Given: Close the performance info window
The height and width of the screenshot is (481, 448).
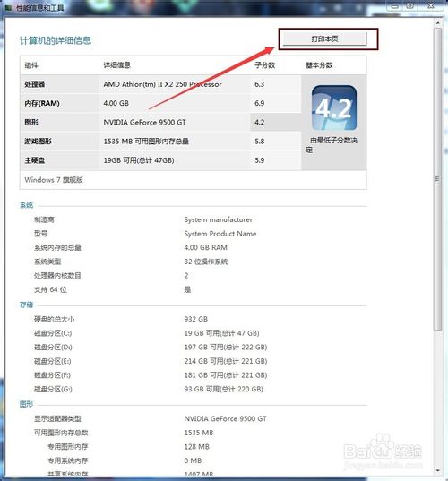Looking at the screenshot, I should point(431,6).
